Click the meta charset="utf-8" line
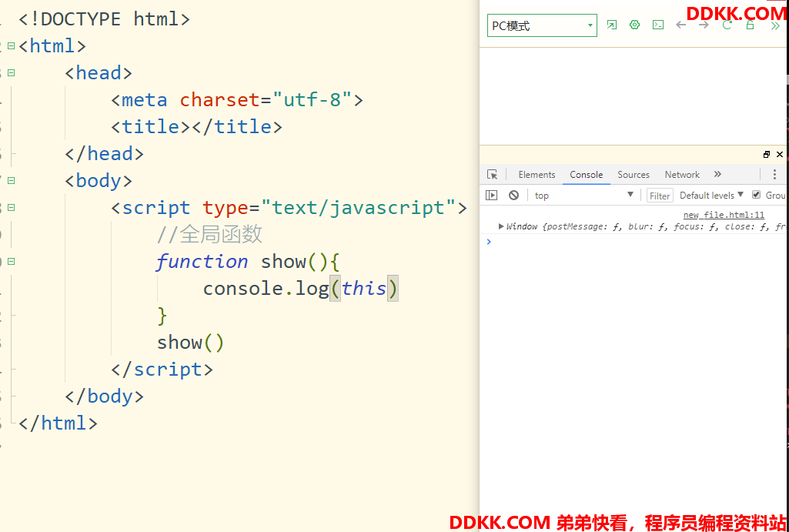 [x=237, y=99]
